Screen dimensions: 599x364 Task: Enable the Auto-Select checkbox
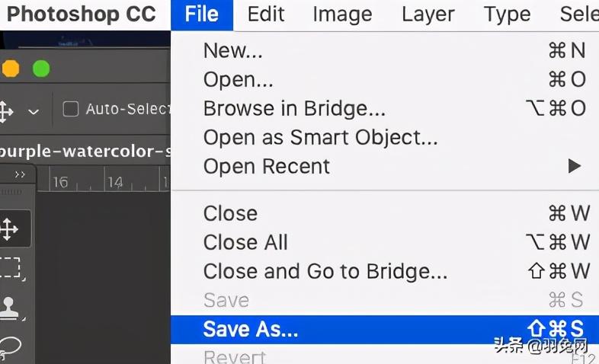(x=71, y=110)
